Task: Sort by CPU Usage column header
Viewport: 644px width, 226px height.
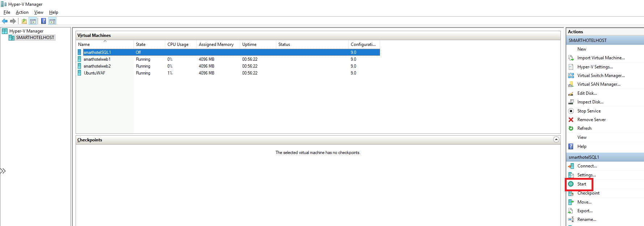Action: [181, 44]
